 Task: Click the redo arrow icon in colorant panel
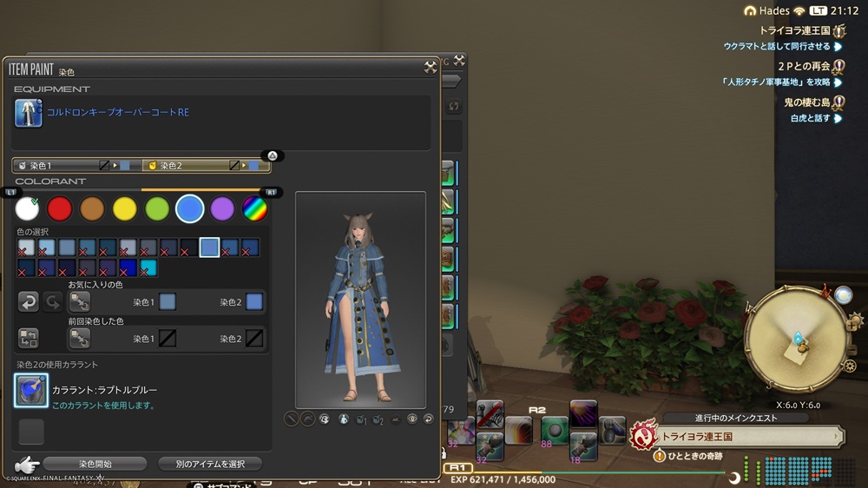[x=53, y=302]
